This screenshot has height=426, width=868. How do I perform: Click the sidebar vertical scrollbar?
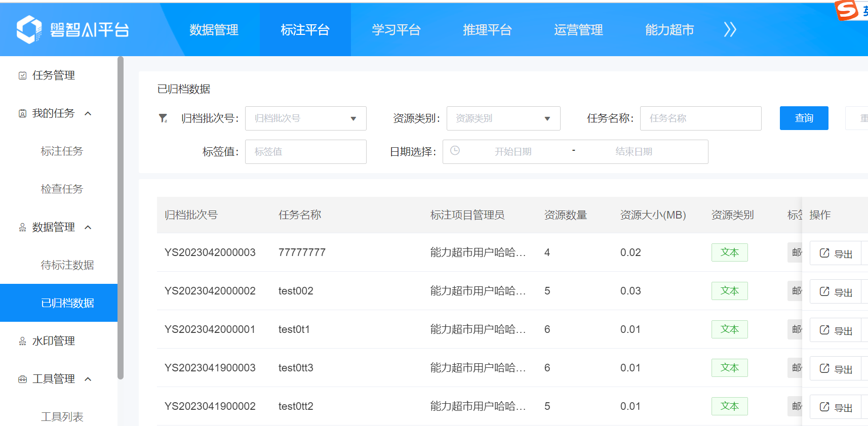(121, 218)
